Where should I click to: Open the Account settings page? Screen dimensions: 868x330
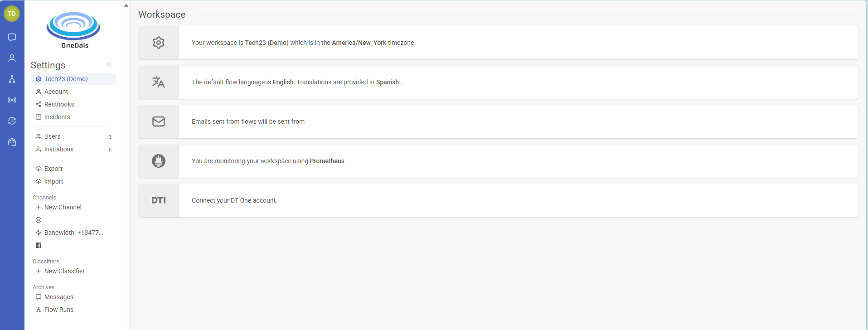(56, 92)
